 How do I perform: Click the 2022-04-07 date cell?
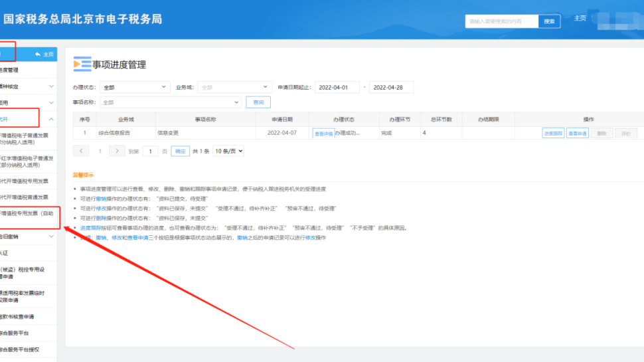click(282, 133)
